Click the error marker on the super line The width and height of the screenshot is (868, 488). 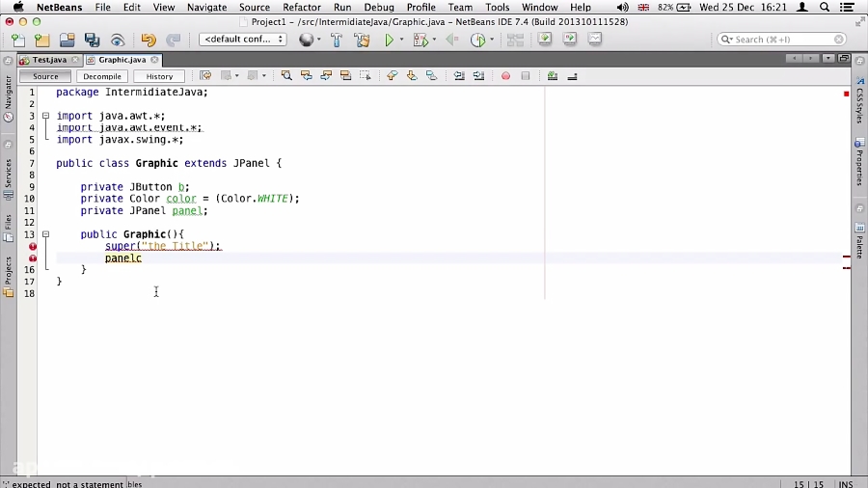tap(33, 246)
